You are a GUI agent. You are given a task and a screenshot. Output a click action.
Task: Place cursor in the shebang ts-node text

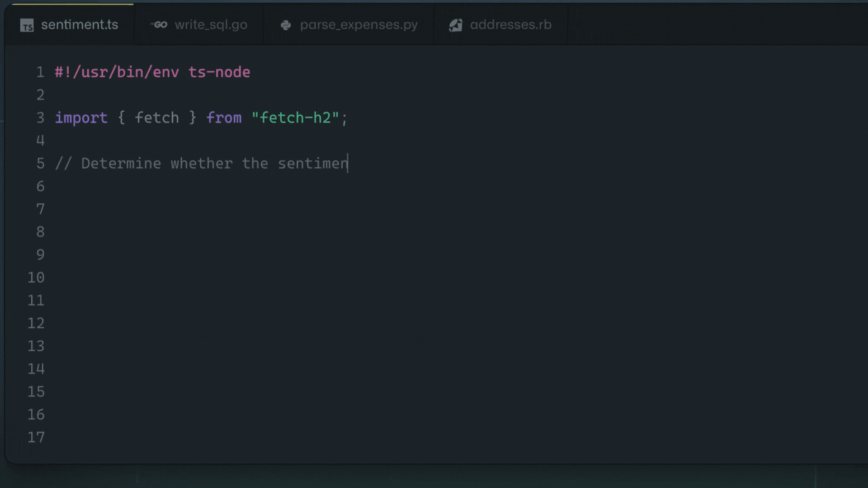(219, 72)
